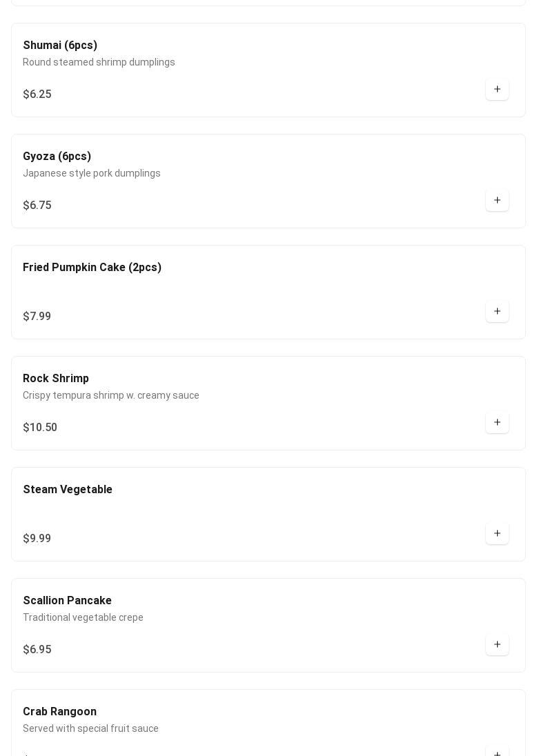Tap the plus icon for Rock Shrimp

pyautogui.click(x=497, y=422)
